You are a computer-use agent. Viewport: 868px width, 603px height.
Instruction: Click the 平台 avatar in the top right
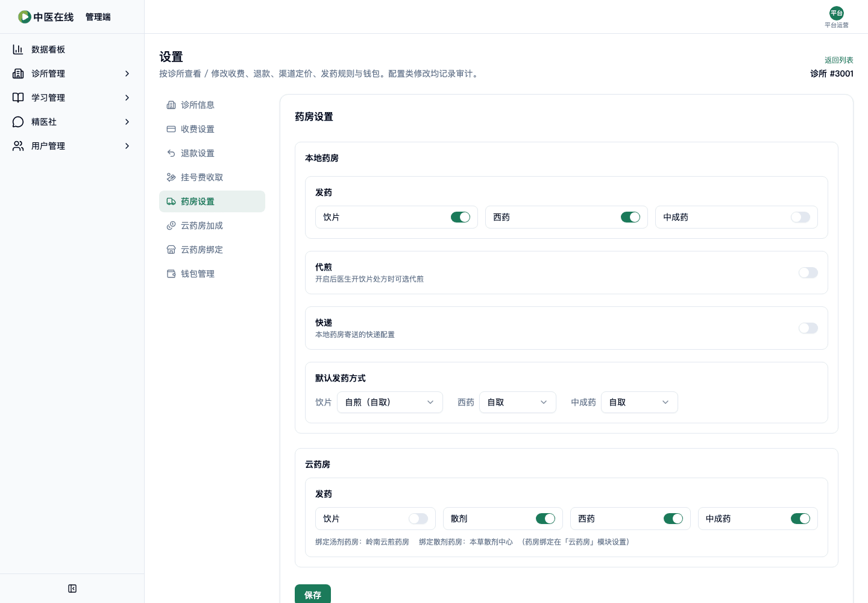(x=837, y=13)
